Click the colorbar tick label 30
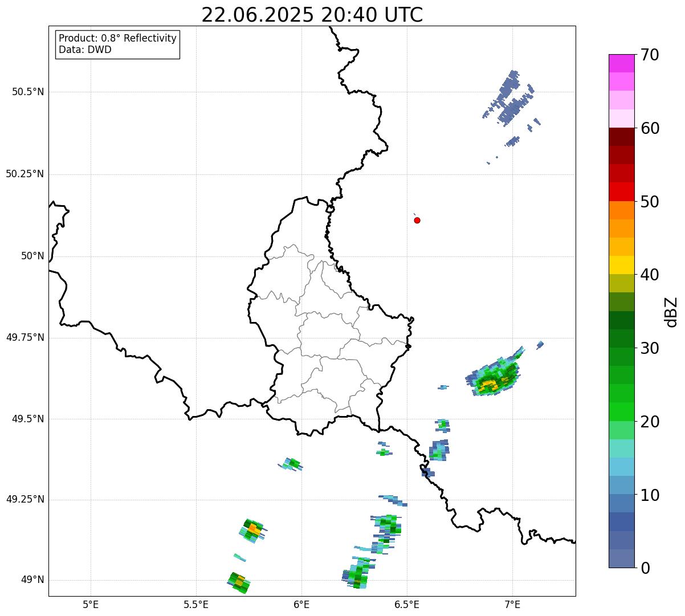Image resolution: width=685 pixels, height=616 pixels. tap(650, 348)
